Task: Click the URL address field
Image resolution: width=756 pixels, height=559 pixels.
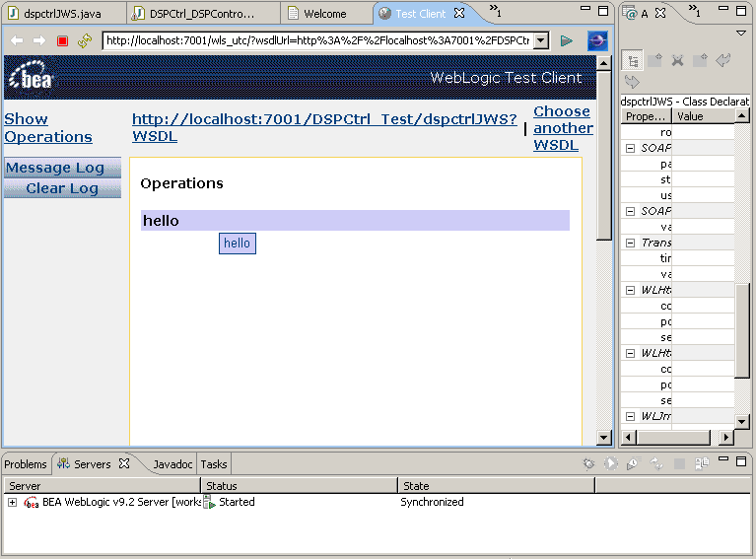Action: tap(318, 40)
